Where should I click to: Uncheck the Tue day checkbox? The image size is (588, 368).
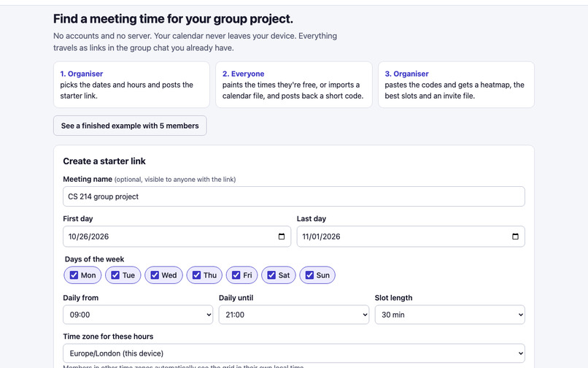pyautogui.click(x=115, y=275)
